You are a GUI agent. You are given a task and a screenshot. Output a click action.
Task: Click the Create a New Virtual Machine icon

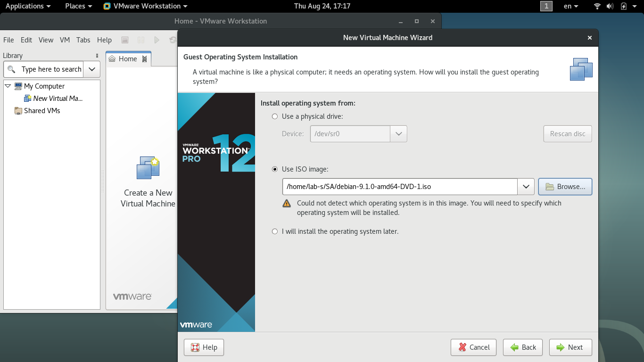pos(148,168)
